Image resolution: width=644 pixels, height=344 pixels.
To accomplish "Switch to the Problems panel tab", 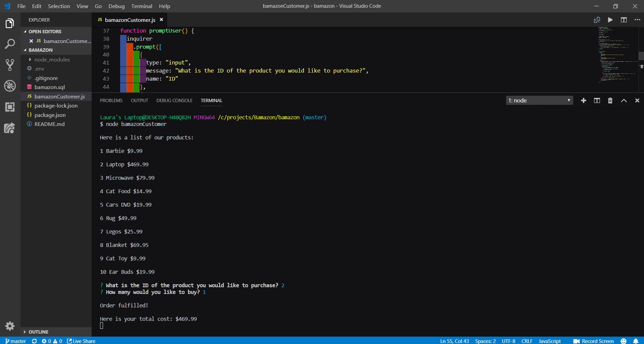I will (x=111, y=100).
